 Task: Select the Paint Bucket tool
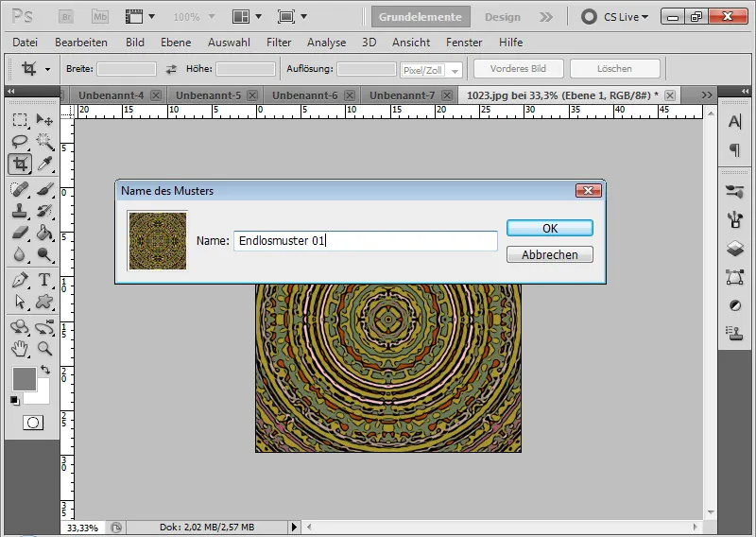[44, 233]
